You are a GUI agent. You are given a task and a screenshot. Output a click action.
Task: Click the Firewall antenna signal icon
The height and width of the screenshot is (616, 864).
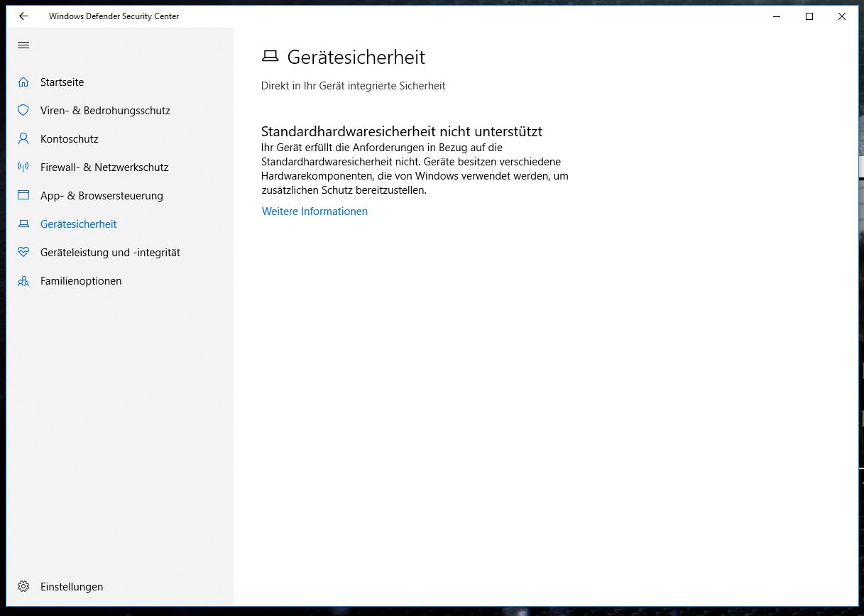point(23,167)
